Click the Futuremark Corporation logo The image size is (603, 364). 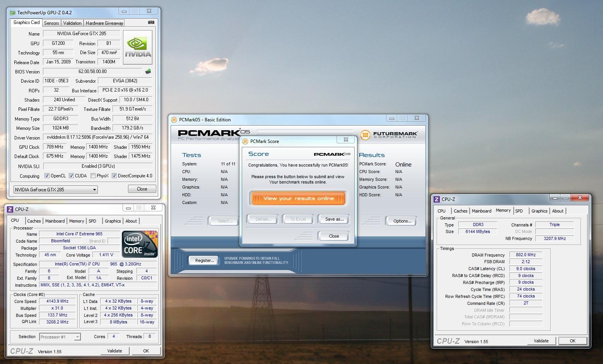(x=389, y=135)
